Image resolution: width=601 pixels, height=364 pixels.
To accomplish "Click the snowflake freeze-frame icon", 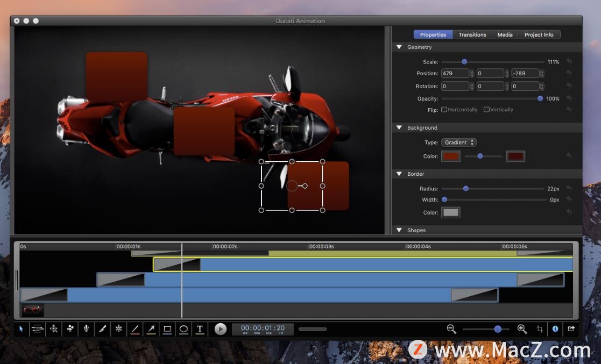I will [x=119, y=329].
